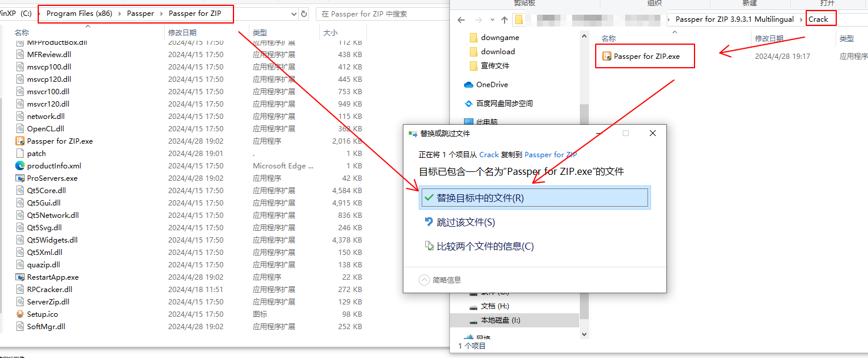868x358 pixels.
Task: Click the Passper for ZIP.exe icon in Crack folder
Action: point(607,57)
